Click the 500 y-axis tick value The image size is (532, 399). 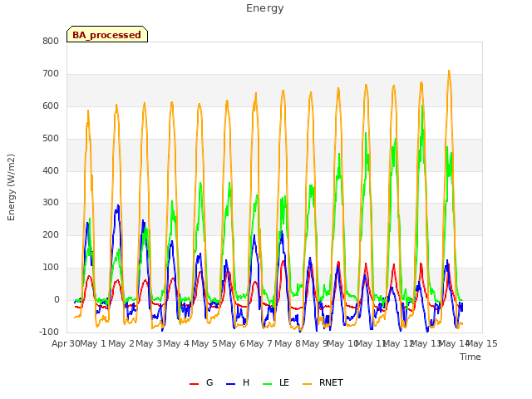pyautogui.click(x=51, y=139)
